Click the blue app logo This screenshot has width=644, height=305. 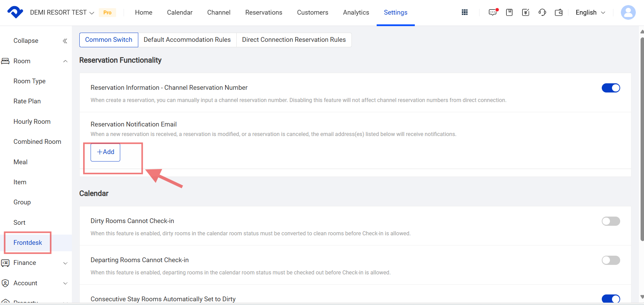point(15,12)
